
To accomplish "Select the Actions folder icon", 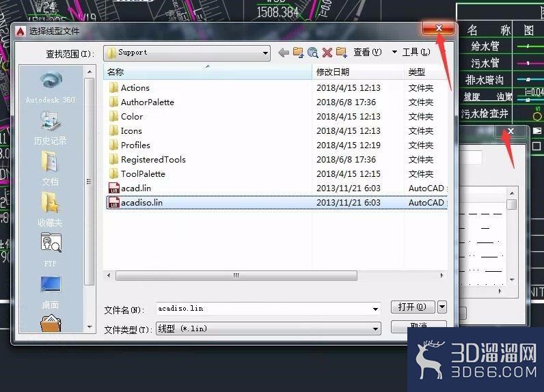I will coord(114,87).
